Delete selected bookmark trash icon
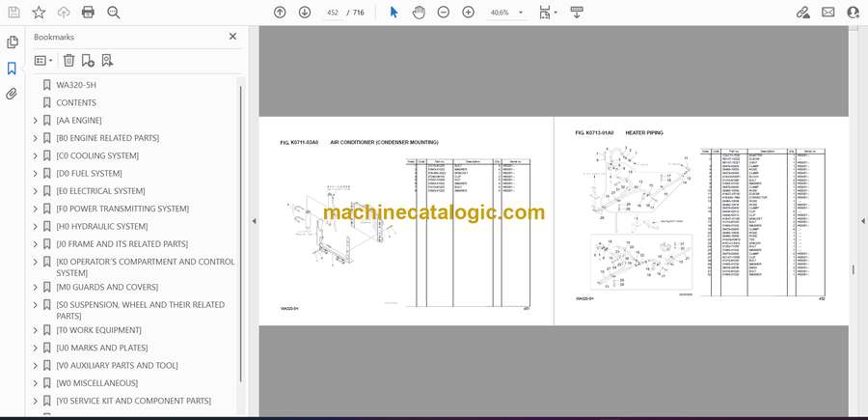The image size is (868, 420). (x=68, y=61)
